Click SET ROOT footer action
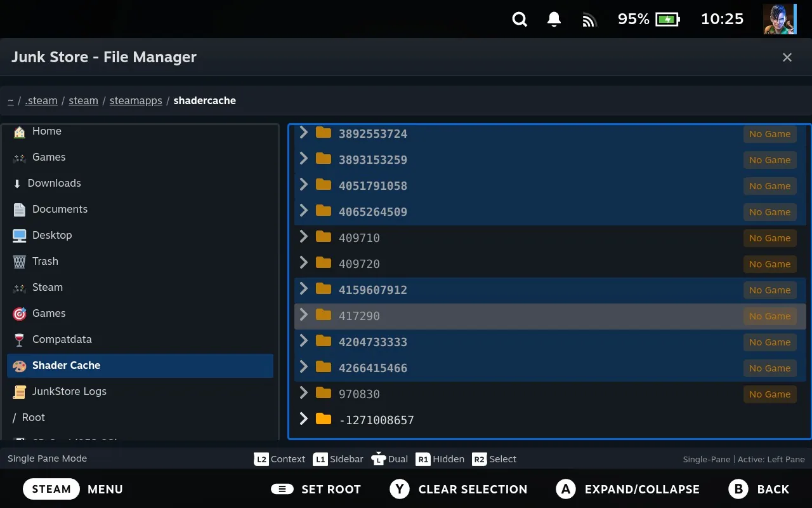 click(x=316, y=490)
